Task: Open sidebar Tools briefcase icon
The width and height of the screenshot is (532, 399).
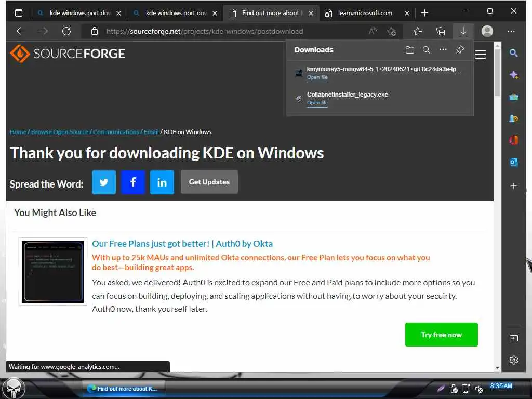Action: pyautogui.click(x=514, y=97)
